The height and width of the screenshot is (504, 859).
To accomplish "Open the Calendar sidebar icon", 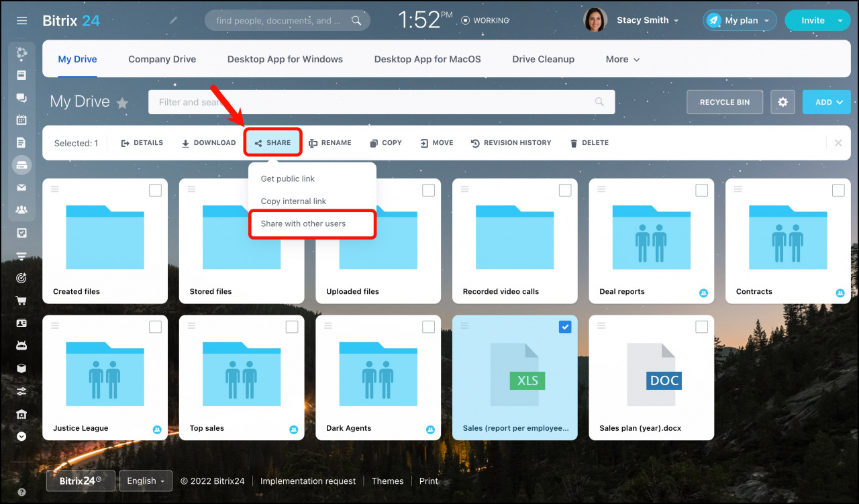I will (21, 120).
